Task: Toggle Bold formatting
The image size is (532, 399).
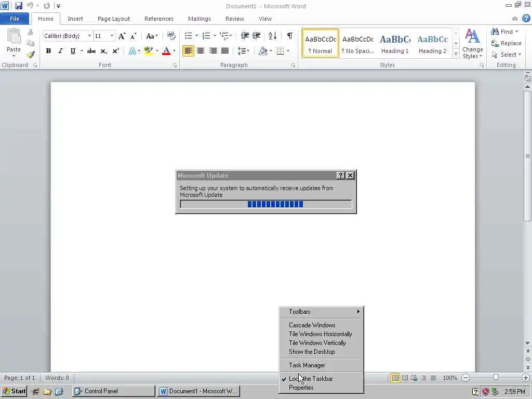Action: 48,51
